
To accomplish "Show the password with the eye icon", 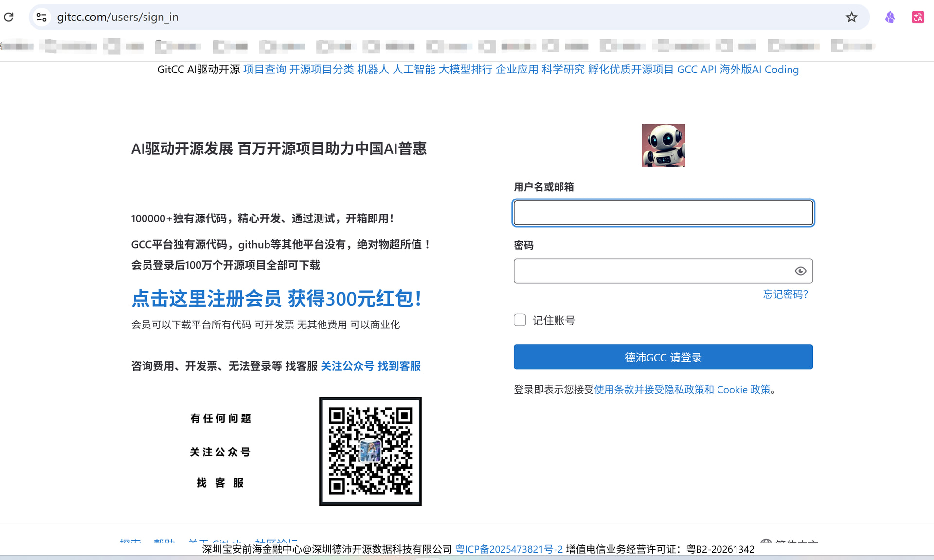I will 800,271.
